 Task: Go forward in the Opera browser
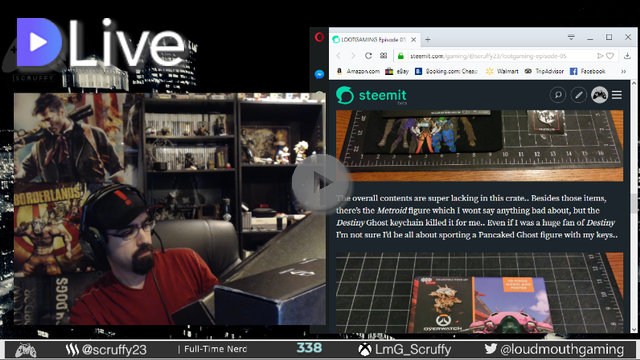click(353, 56)
